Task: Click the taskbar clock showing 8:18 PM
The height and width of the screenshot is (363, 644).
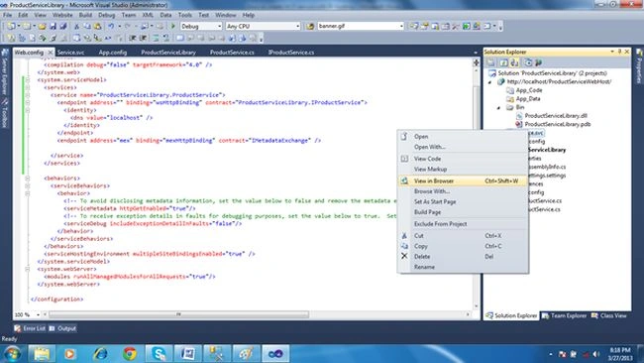Action: 620,354
